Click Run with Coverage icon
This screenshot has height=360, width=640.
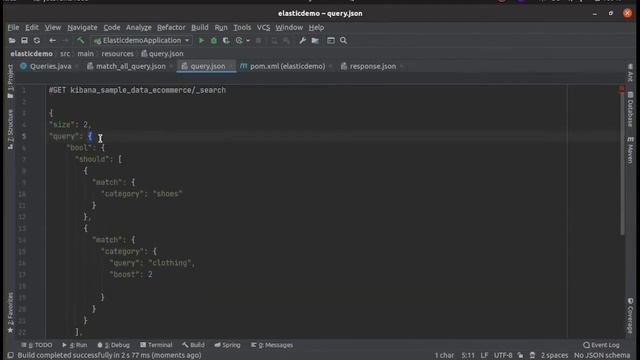pyautogui.click(x=226, y=40)
